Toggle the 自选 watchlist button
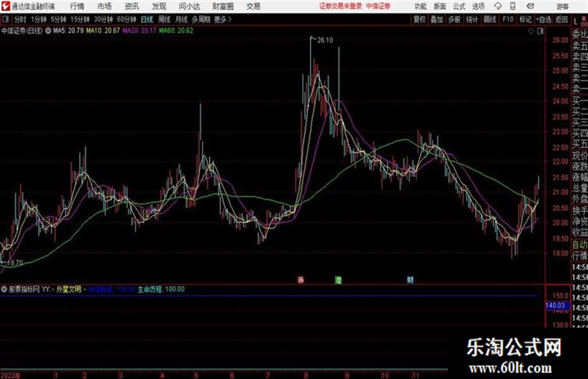 [x=544, y=19]
